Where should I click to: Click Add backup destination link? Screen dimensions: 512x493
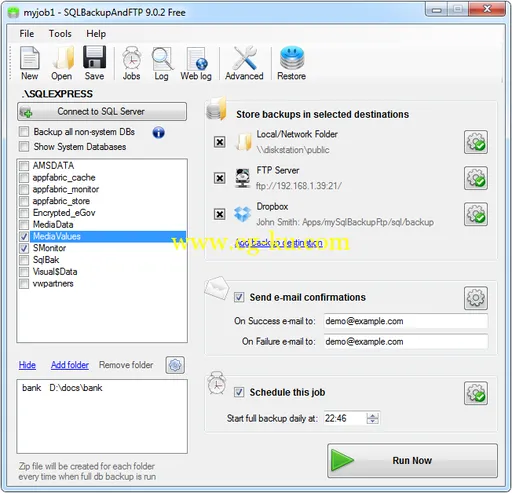point(279,243)
